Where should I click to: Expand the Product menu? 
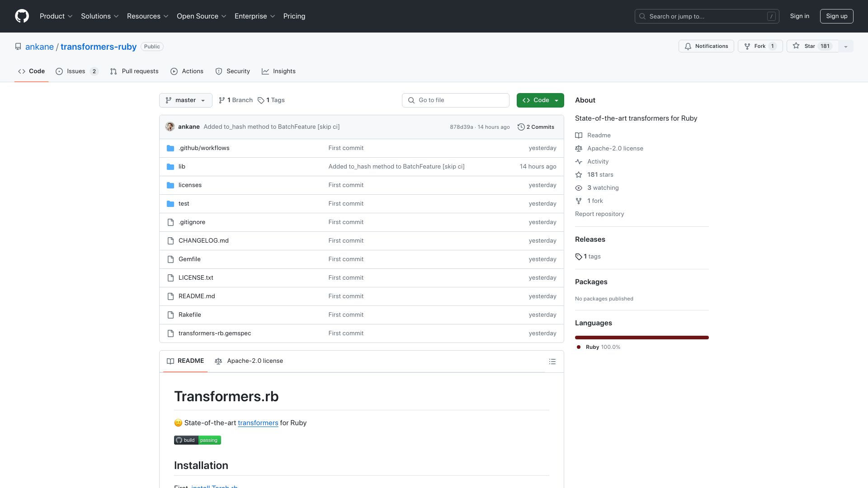(x=56, y=16)
